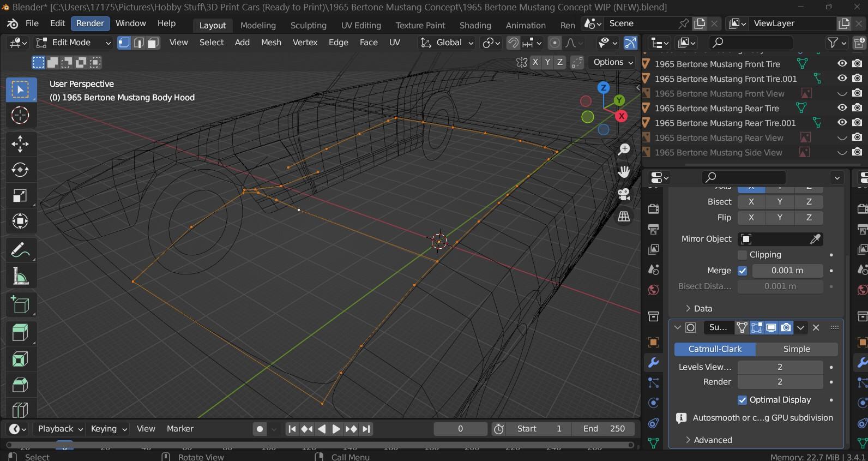
Task: Click the Play animation button
Action: 336,429
